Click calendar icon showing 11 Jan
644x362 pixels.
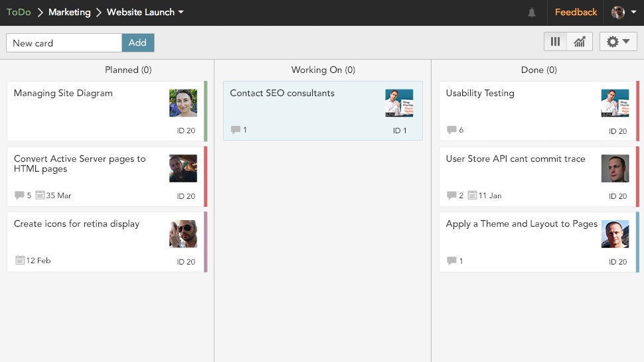472,196
